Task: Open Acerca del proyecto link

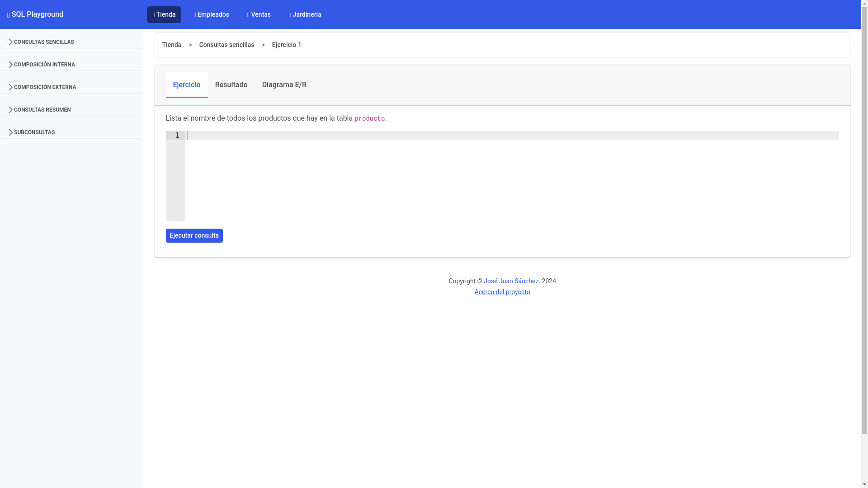Action: [502, 292]
